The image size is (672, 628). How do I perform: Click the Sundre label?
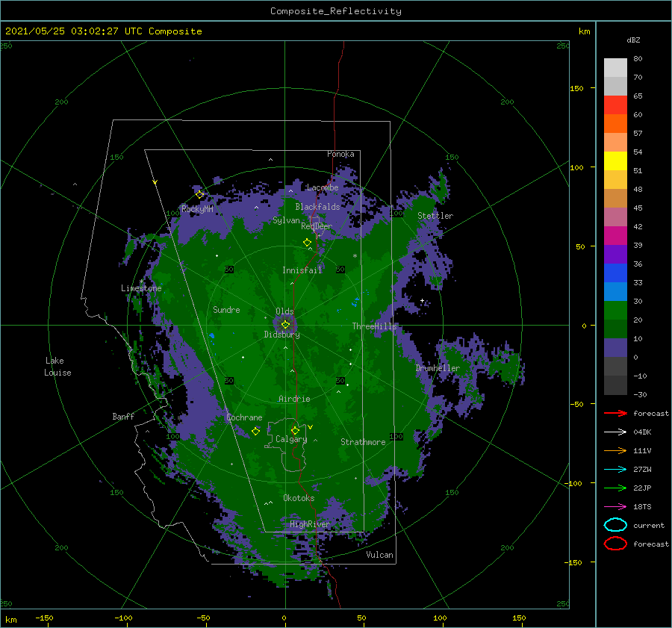click(x=226, y=310)
